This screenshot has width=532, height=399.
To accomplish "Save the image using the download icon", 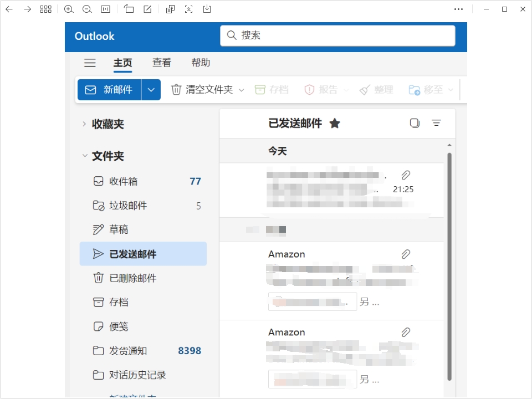I will click(207, 9).
